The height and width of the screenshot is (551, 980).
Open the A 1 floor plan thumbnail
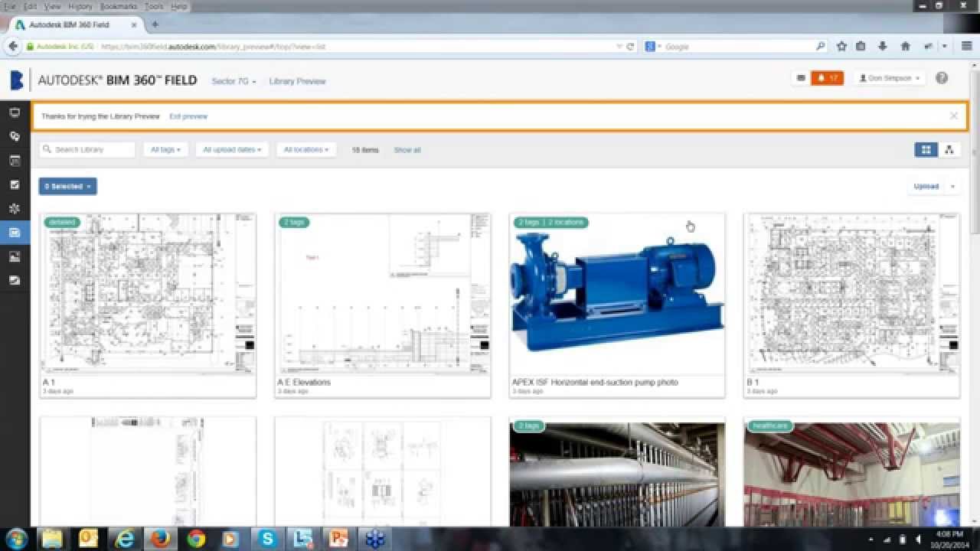148,293
